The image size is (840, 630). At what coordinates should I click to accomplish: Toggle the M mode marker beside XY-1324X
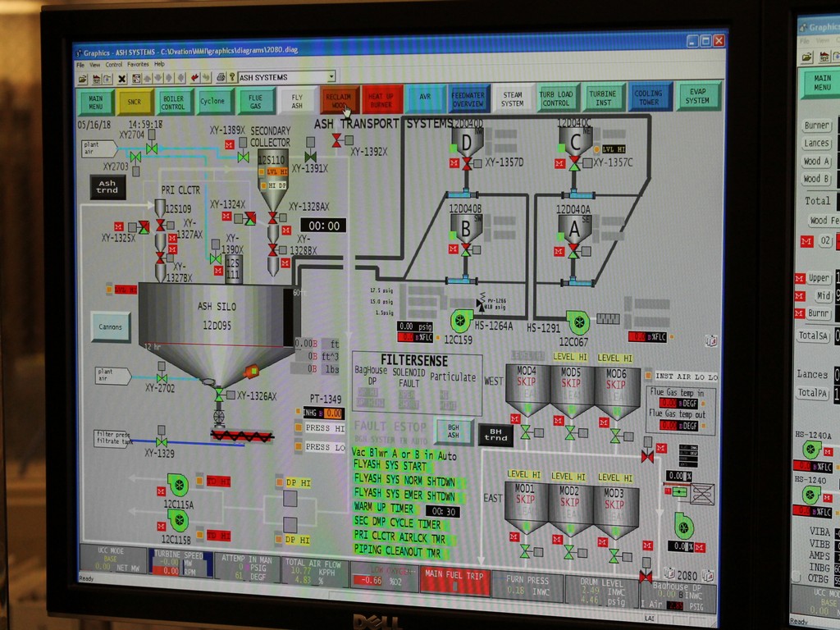pos(227,217)
